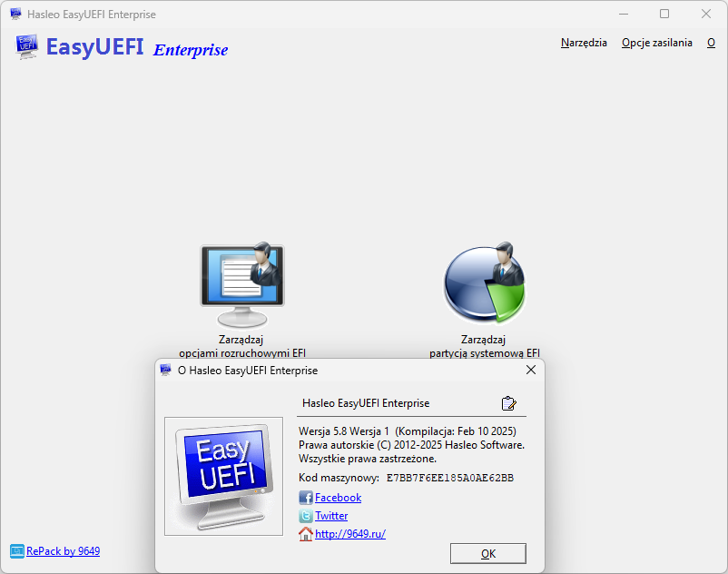Click the copyright line 'Prawa autorskie (C) 2012-2025'
The image size is (728, 574).
(411, 445)
